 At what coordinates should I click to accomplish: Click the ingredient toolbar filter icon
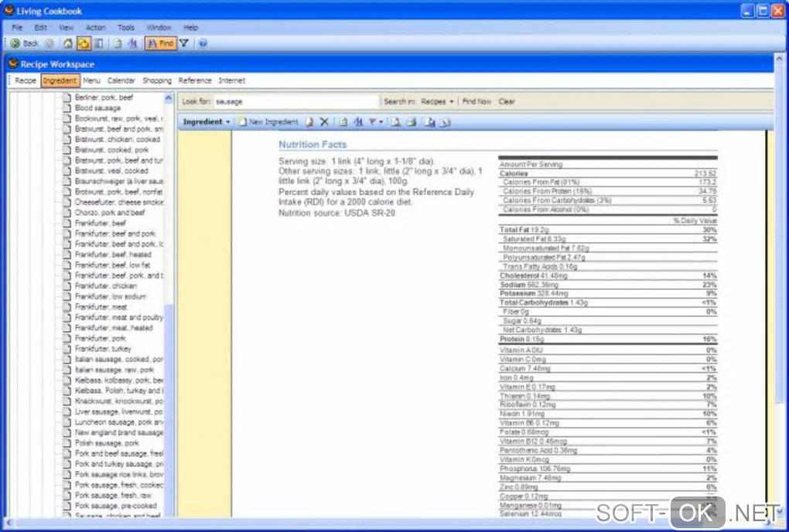coord(373,121)
